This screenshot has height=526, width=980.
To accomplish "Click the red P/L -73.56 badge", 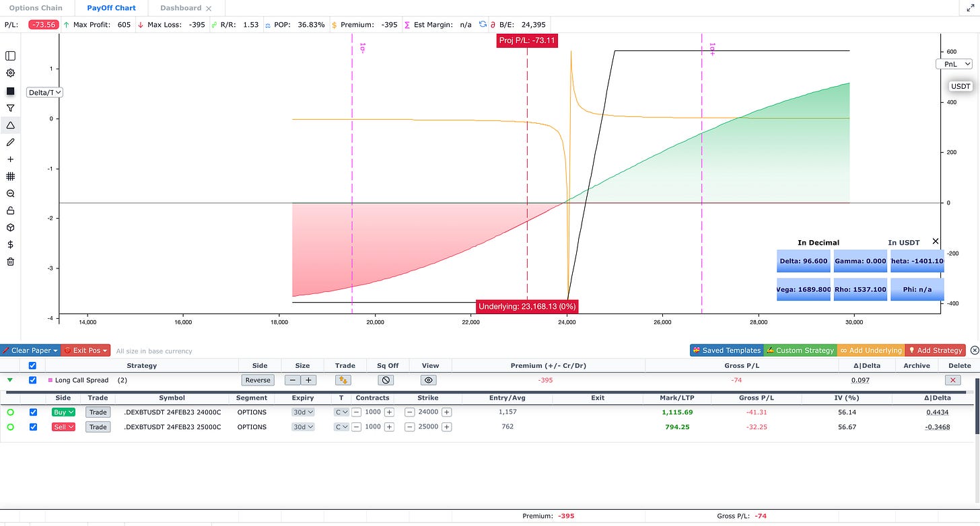I will pyautogui.click(x=44, y=24).
